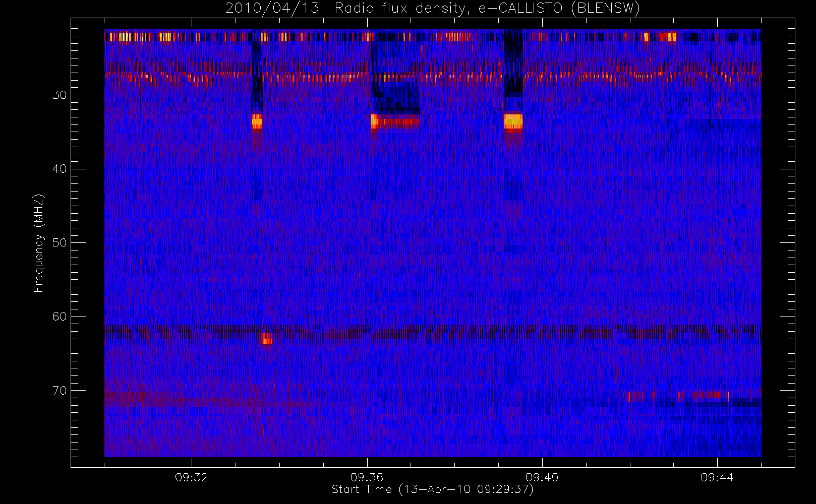
Task: Click the small bright spot near 63 MHz
Action: [x=267, y=338]
